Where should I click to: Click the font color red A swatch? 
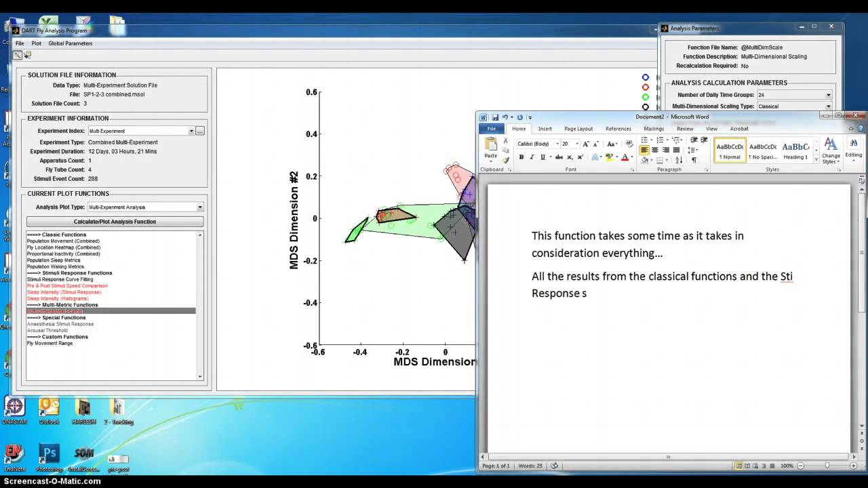pos(625,157)
